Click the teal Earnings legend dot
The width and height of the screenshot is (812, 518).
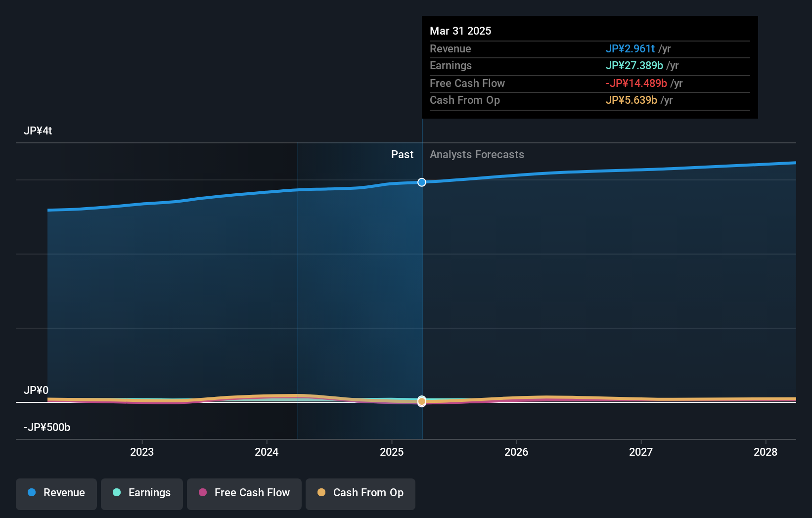117,492
